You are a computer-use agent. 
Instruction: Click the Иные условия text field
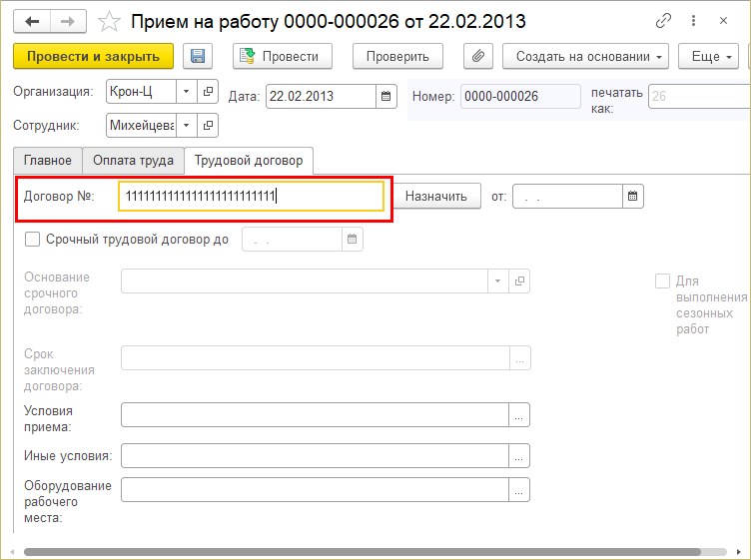pyautogui.click(x=315, y=456)
